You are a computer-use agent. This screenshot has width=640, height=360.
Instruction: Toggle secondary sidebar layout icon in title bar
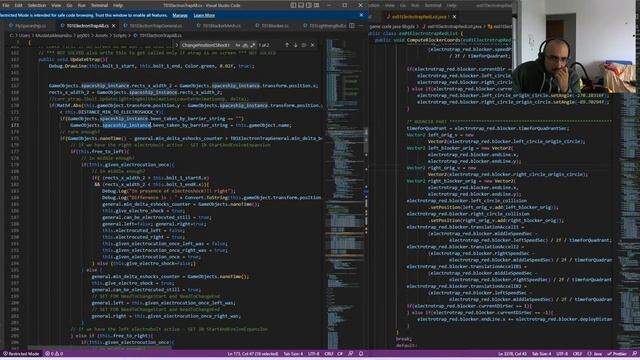(309, 5)
